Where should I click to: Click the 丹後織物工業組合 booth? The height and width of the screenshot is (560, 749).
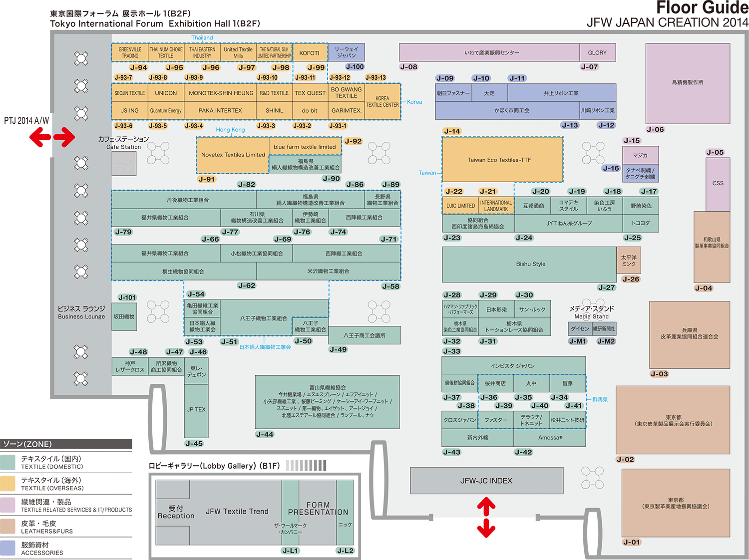pos(184,200)
